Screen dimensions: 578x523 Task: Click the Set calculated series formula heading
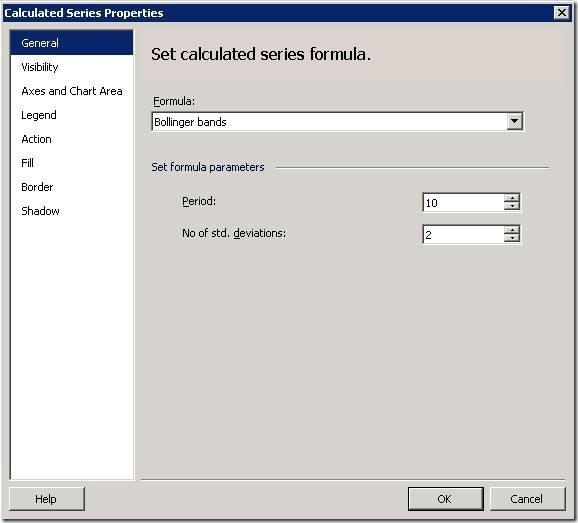click(261, 54)
